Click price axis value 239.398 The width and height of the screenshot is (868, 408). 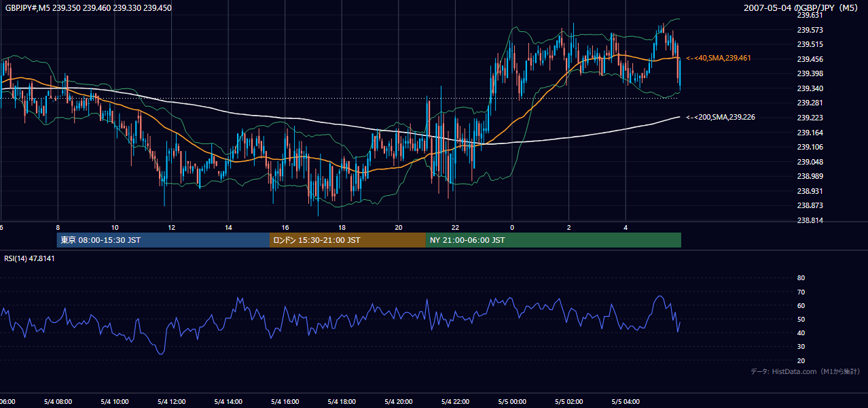pos(810,73)
